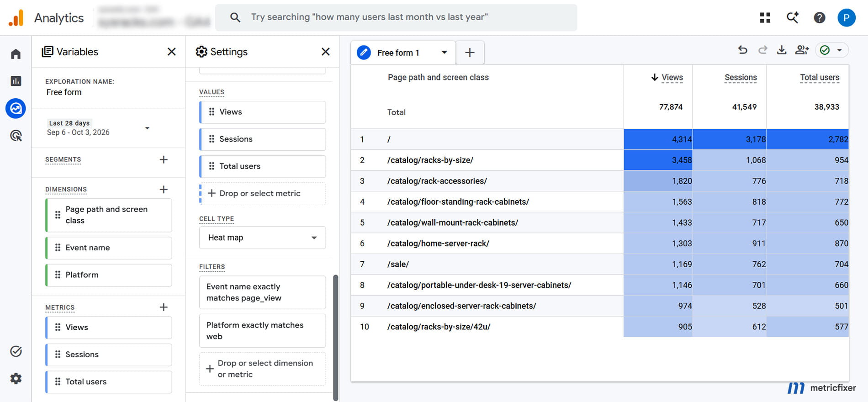Click the Settings panel scrollbar
Image resolution: width=868 pixels, height=402 pixels.
coord(336,337)
